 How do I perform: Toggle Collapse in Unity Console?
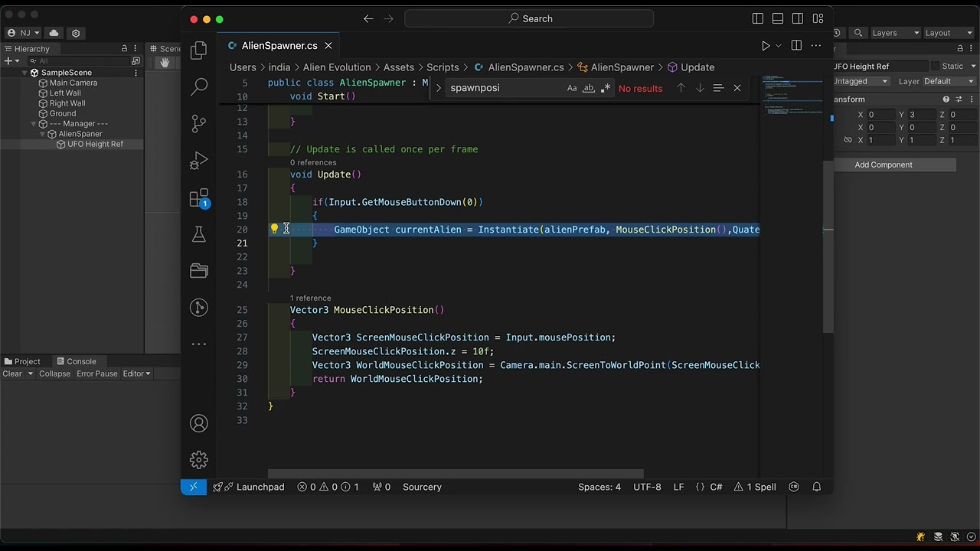(x=54, y=373)
